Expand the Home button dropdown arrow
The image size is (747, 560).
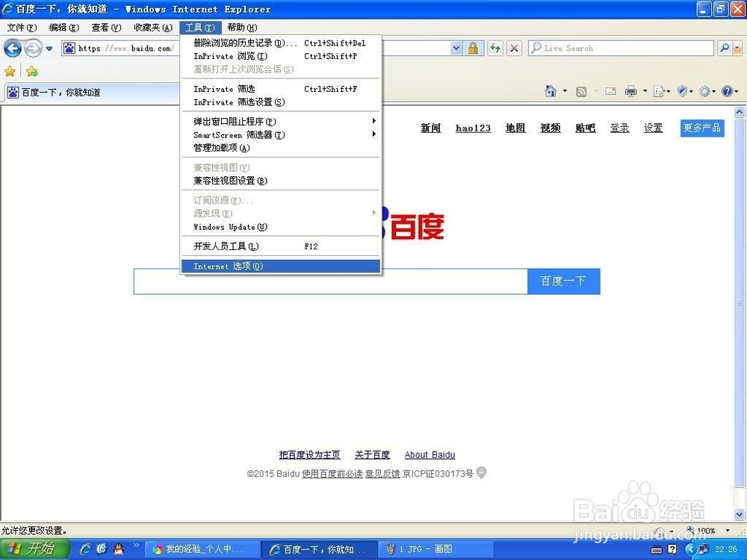565,91
